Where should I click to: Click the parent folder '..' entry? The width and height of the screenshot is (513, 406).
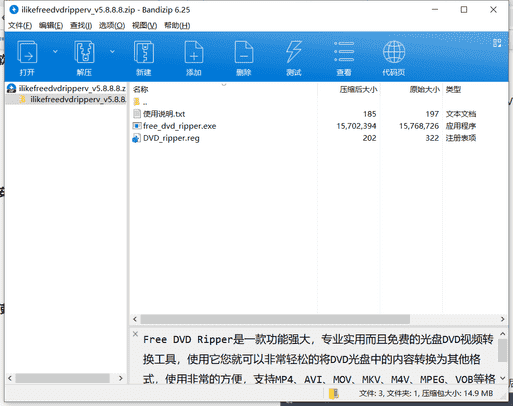click(140, 102)
